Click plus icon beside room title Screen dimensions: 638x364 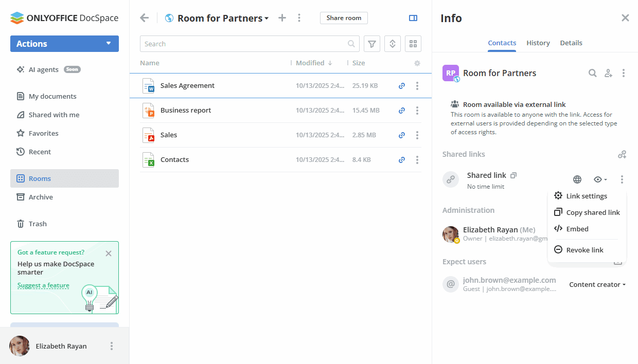(x=282, y=18)
